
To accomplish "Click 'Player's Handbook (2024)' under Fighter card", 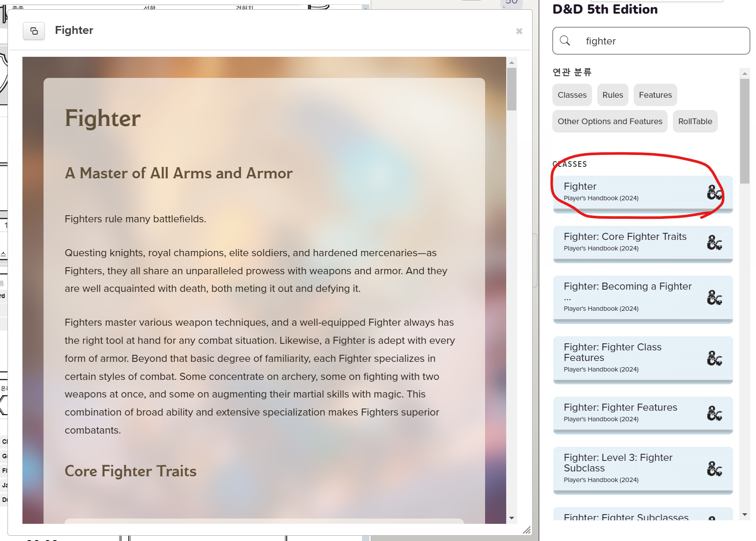I will (601, 199).
